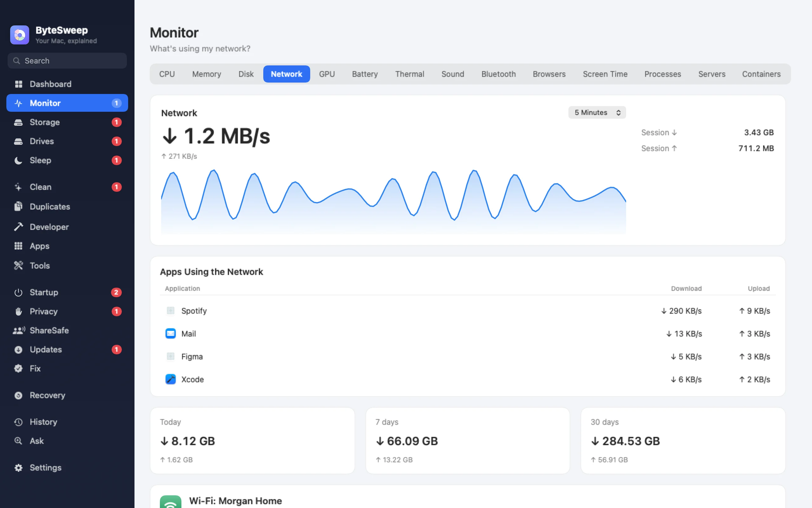Click the Fix checkmark badge icon
This screenshot has width=812, height=508.
click(18, 369)
